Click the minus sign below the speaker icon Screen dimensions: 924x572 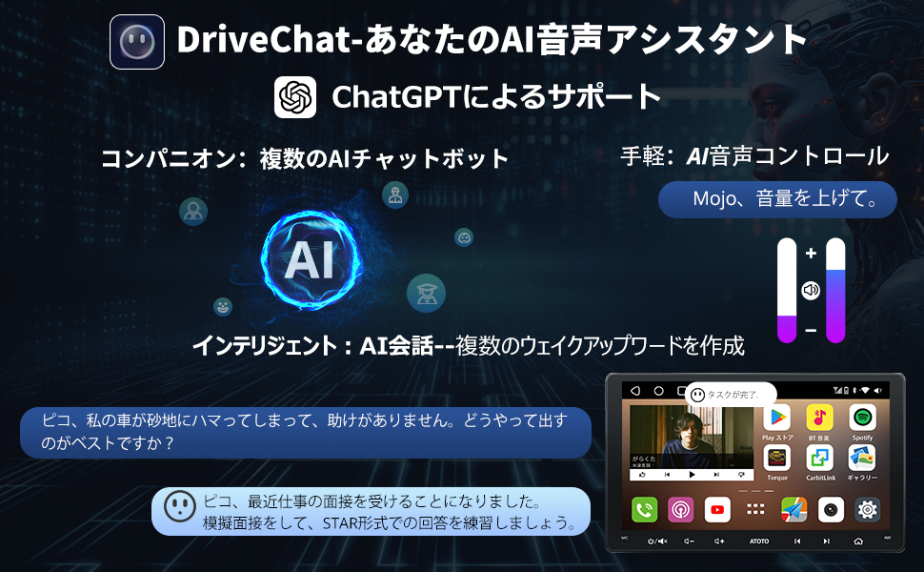point(811,330)
